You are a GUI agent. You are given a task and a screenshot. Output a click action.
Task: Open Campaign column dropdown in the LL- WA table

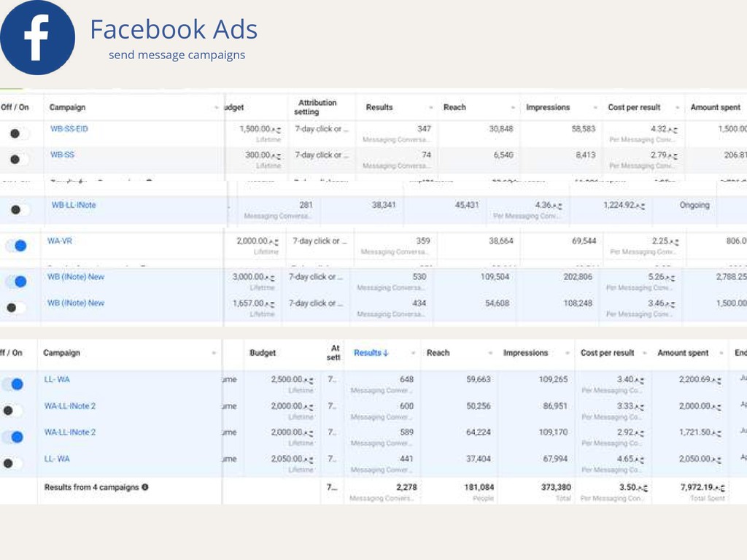tap(214, 353)
